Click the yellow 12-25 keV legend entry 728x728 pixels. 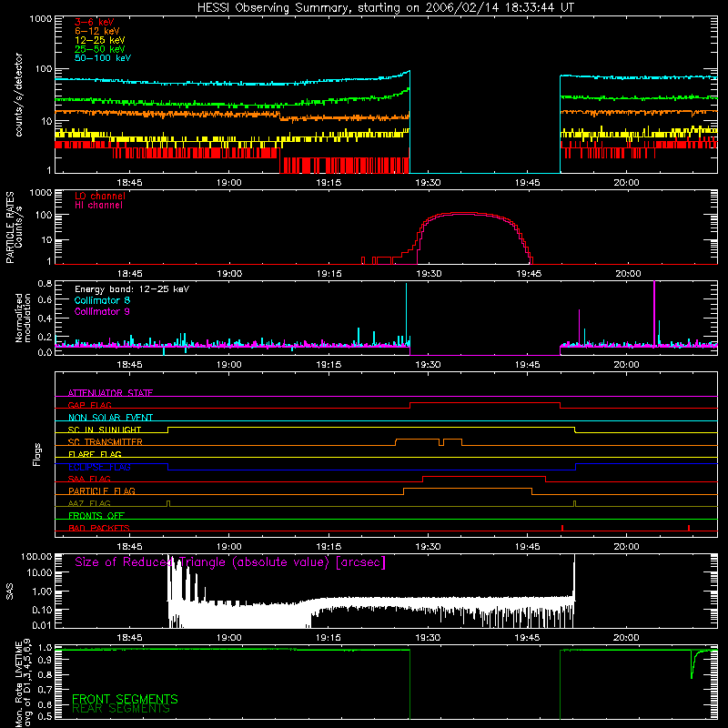[x=100, y=40]
